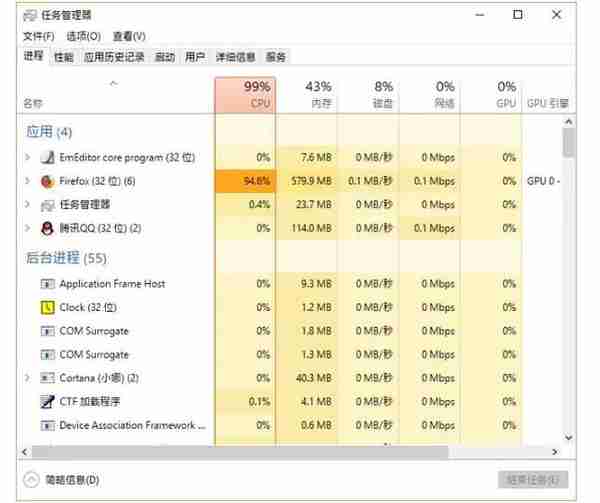Select the Firefox process icon
The height and width of the screenshot is (503, 600).
[47, 181]
